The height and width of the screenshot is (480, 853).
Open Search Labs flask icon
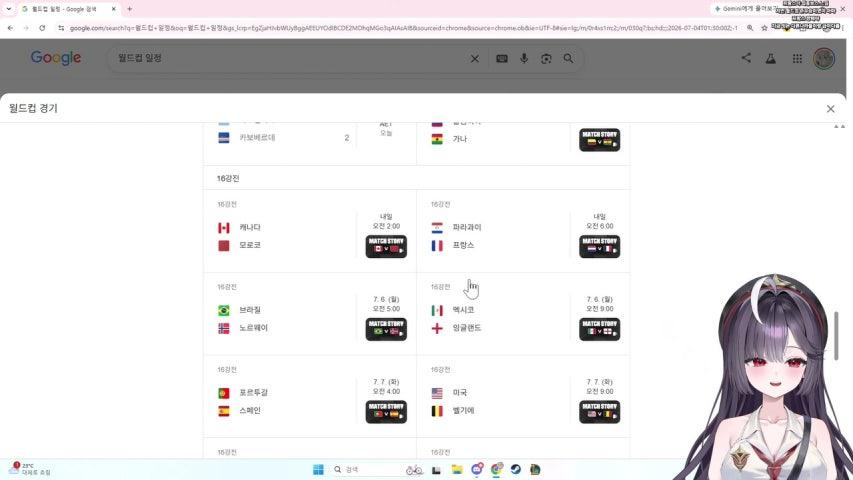(x=771, y=58)
